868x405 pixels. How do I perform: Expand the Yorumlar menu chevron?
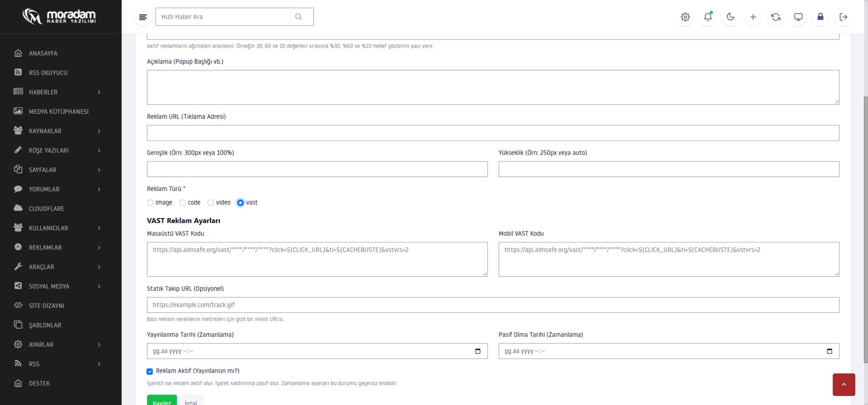99,189
